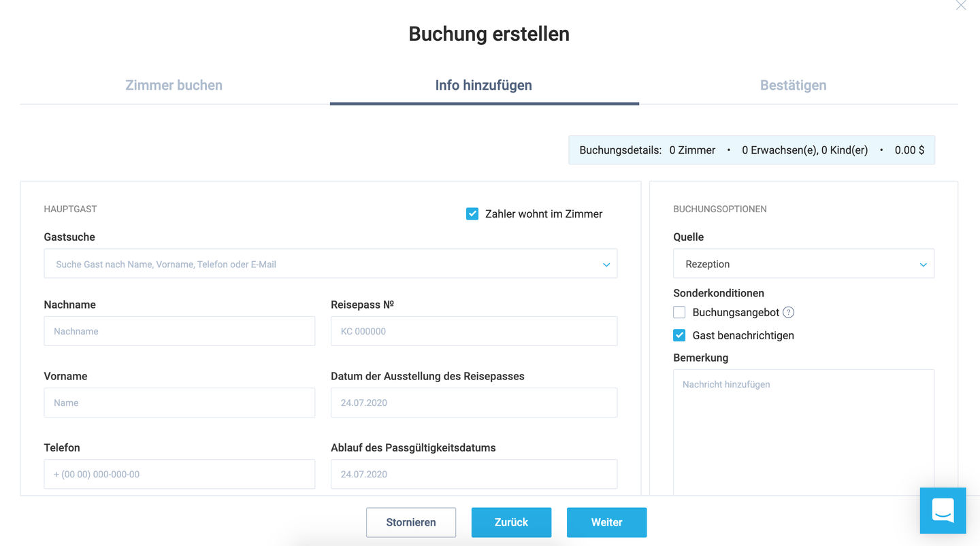Image resolution: width=980 pixels, height=546 pixels.
Task: Click into the Bemerkung text area
Action: 804,432
